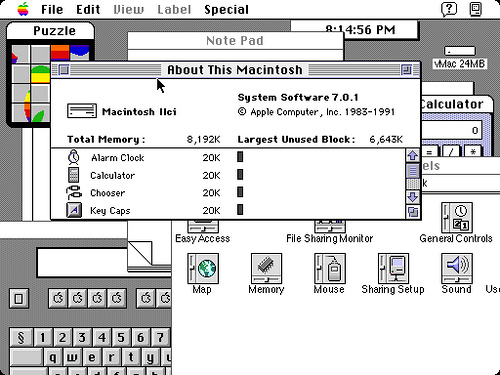Click the yellow-green puzzle tile

(x=40, y=74)
